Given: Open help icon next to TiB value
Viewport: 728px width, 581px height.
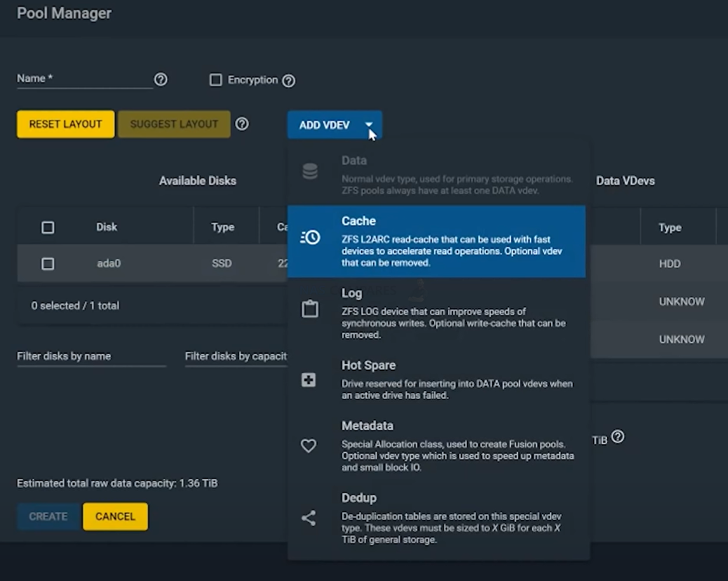Looking at the screenshot, I should point(618,437).
